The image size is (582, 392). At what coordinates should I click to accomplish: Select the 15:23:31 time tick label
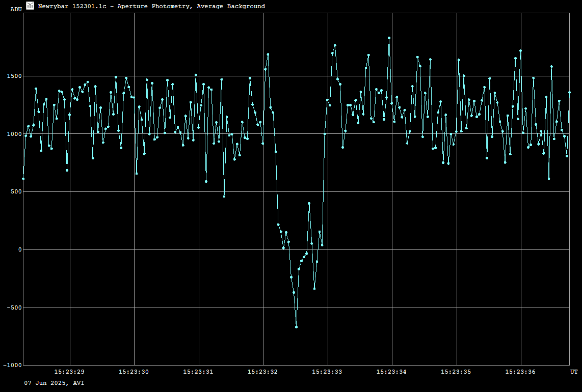coord(198,372)
